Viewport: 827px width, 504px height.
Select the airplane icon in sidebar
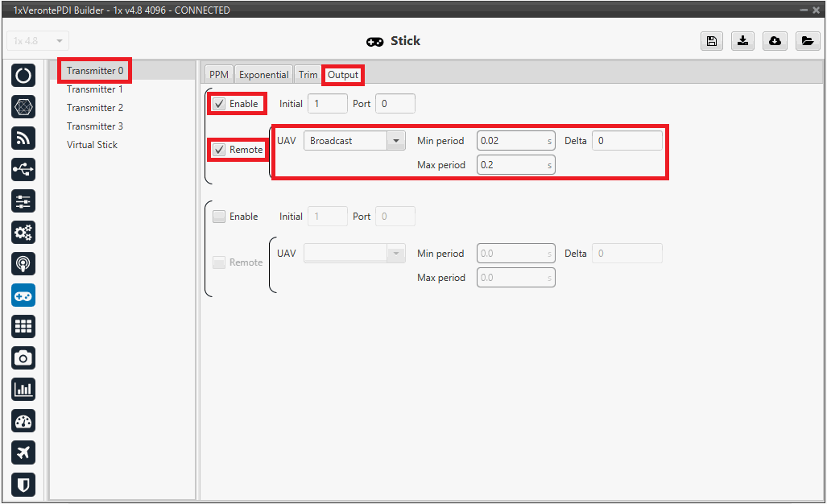tap(23, 452)
